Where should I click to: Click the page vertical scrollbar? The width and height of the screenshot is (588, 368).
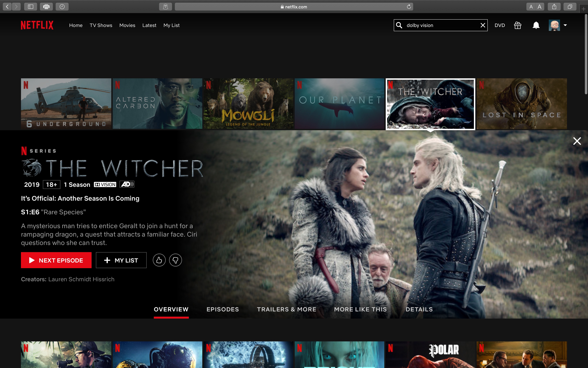coord(586,54)
